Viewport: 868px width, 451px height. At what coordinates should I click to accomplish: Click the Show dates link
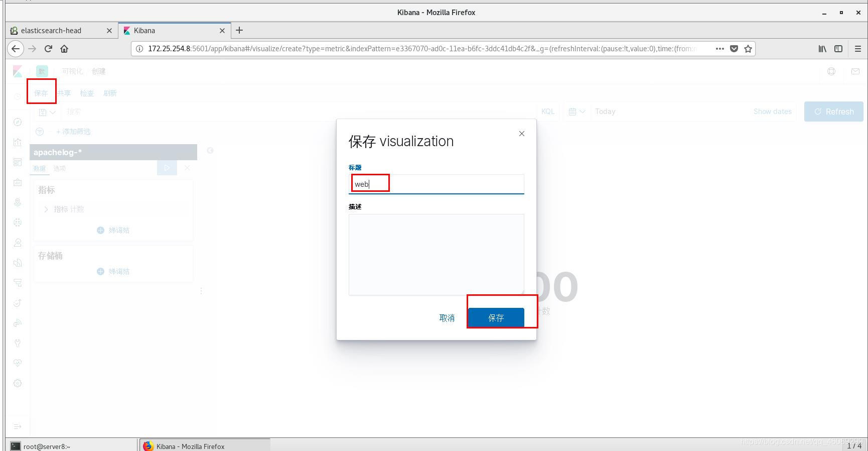(x=772, y=111)
